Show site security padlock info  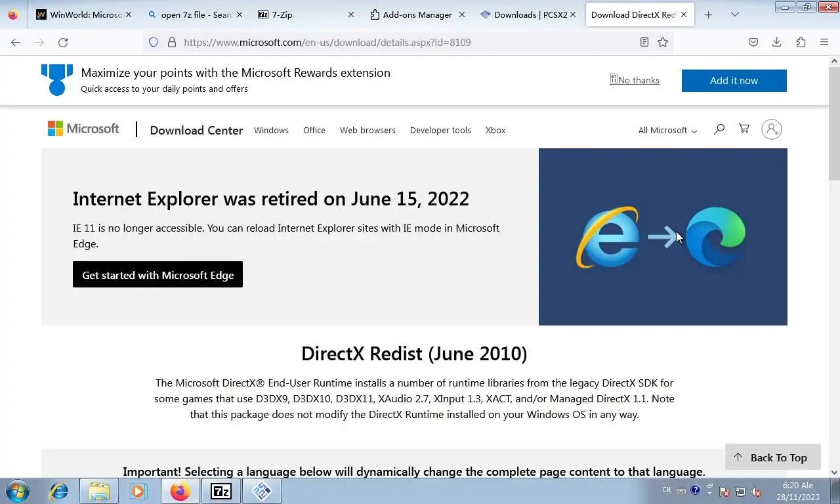(172, 42)
